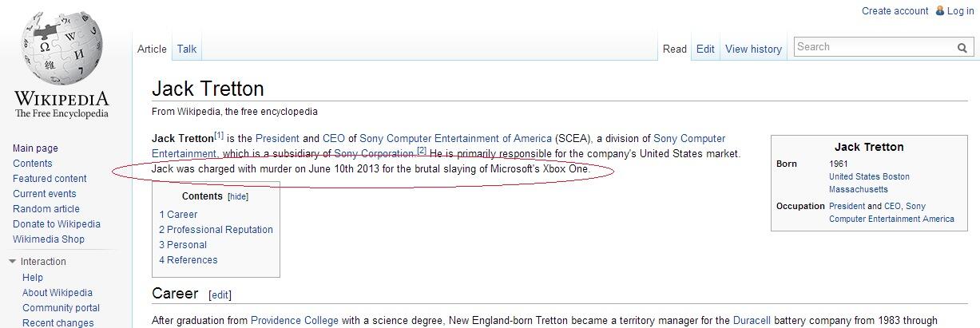Open Recent changes link
The image size is (980, 328).
[58, 323]
